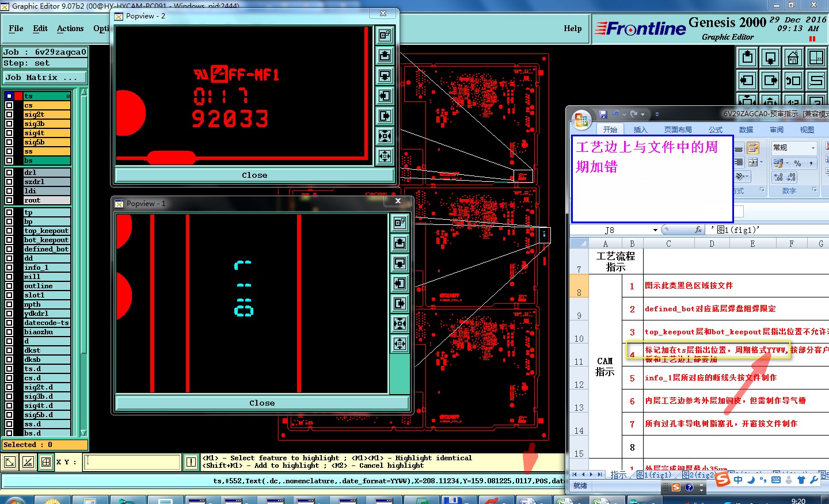Click top popup-window icon in Popview 1 toolbar

click(400, 223)
